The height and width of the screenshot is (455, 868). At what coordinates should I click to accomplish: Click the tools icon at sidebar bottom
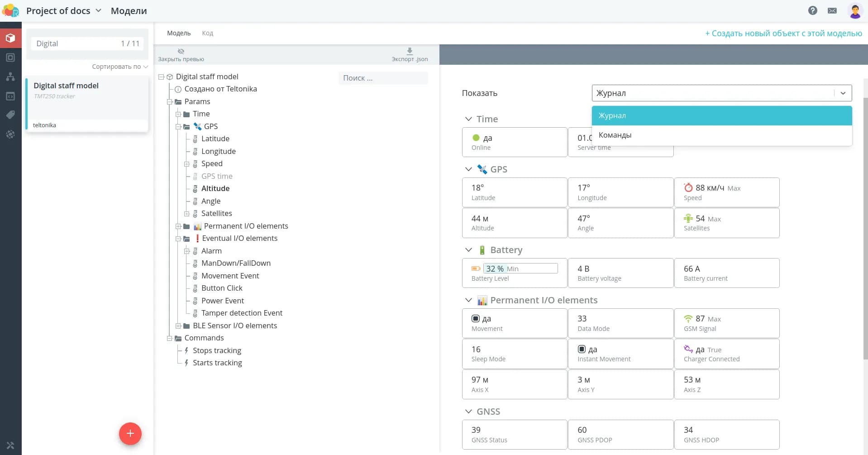coord(10,445)
